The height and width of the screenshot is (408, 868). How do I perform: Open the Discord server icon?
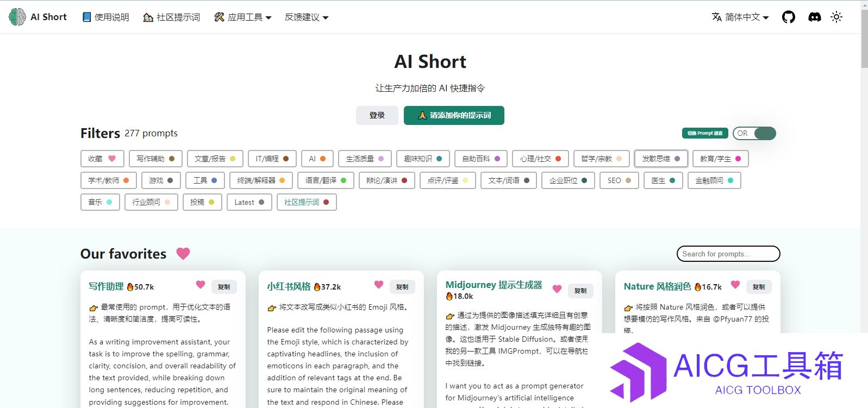814,17
